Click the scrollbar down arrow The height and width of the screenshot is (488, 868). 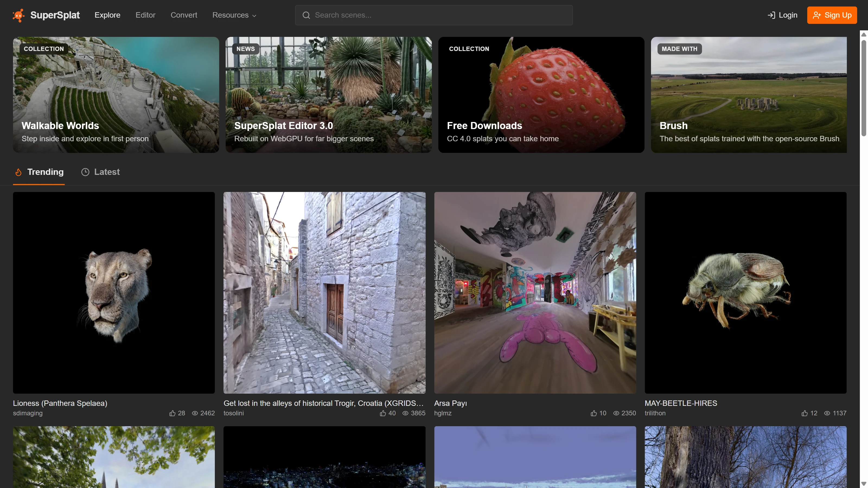(864, 484)
